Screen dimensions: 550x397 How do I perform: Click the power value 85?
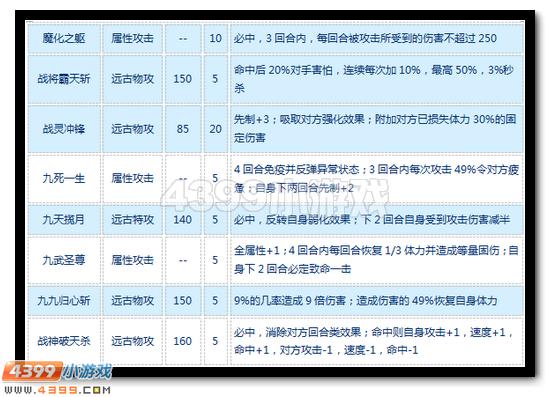click(x=183, y=129)
